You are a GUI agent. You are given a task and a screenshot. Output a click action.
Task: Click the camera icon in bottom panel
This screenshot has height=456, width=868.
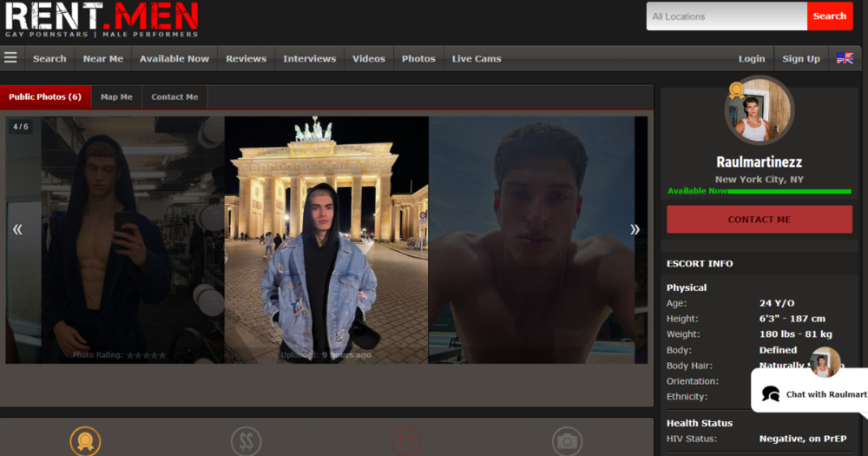tap(567, 441)
